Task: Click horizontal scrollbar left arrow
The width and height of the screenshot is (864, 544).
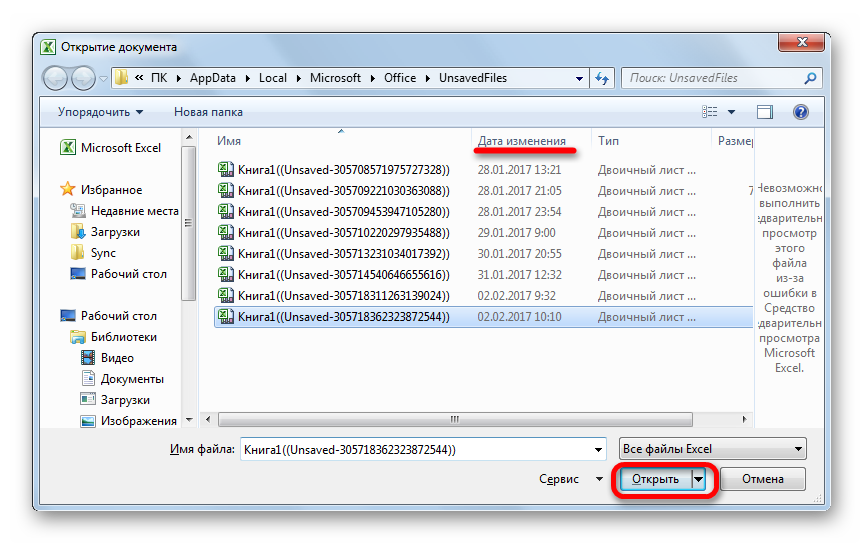Action: click(x=208, y=419)
